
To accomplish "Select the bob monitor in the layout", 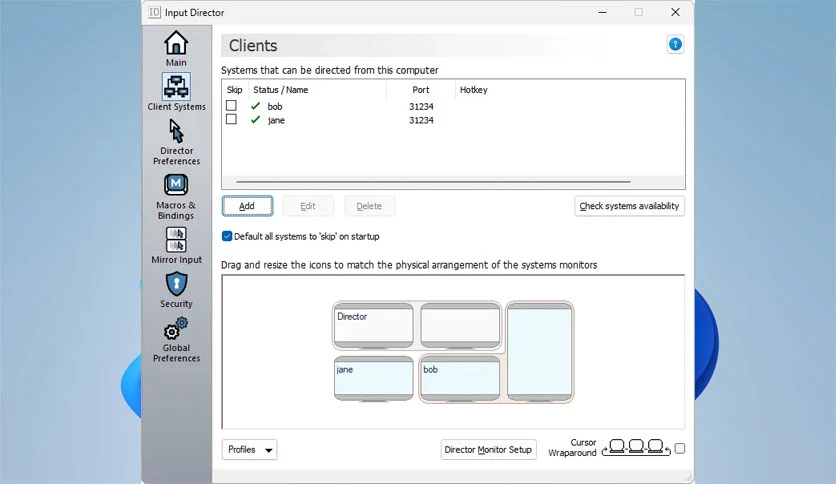I will point(460,378).
